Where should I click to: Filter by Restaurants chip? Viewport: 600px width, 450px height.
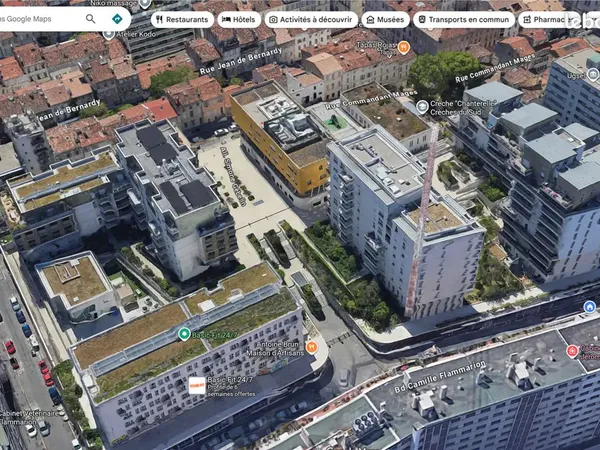coord(182,20)
